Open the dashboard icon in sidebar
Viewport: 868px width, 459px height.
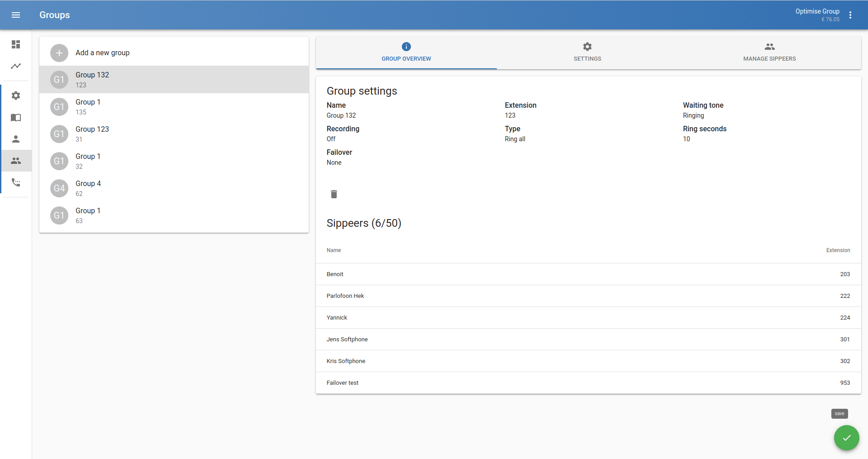16,44
